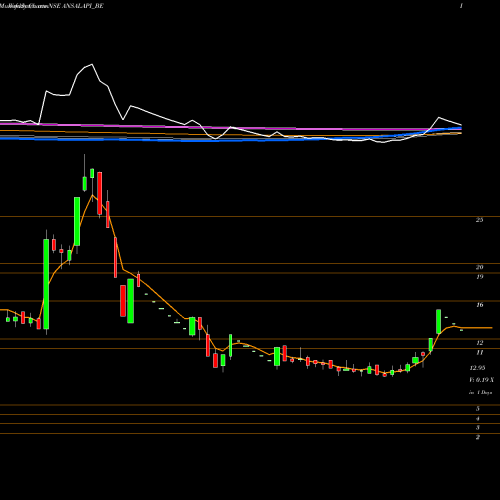Click the 19 price axis label

(479, 276)
